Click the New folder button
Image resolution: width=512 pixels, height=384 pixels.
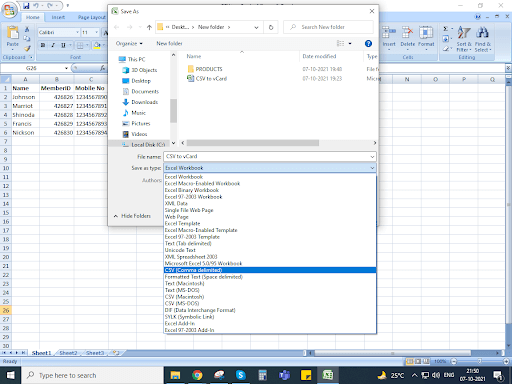coord(169,43)
